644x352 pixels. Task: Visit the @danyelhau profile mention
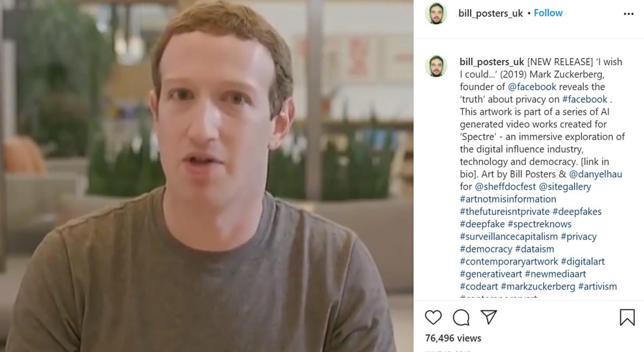596,174
